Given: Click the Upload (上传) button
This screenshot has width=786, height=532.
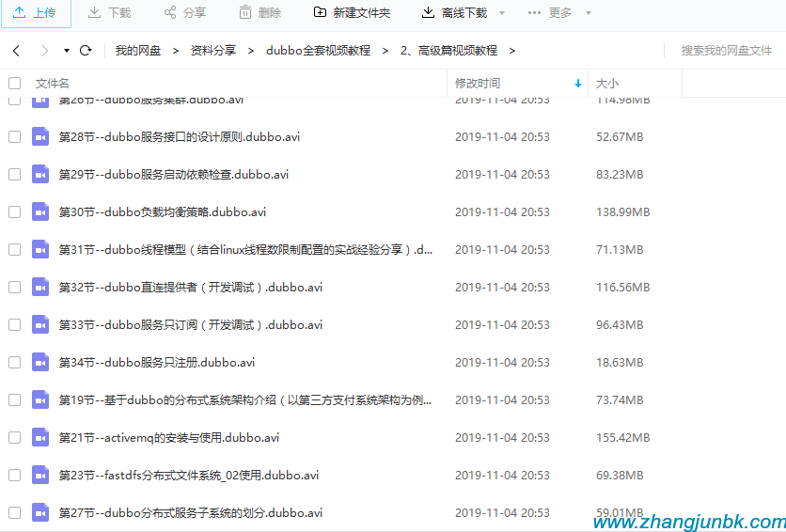Looking at the screenshot, I should [x=36, y=13].
